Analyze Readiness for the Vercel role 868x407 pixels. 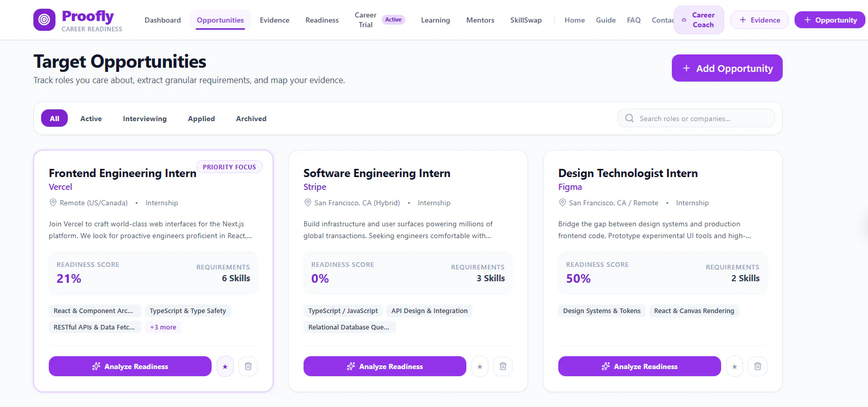coord(130,366)
